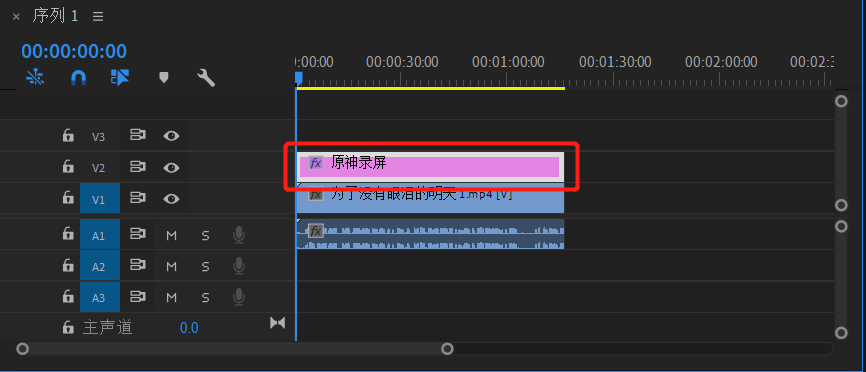The image size is (866, 372).
Task: Select the A1 audio waveform clip
Action: pyautogui.click(x=430, y=234)
